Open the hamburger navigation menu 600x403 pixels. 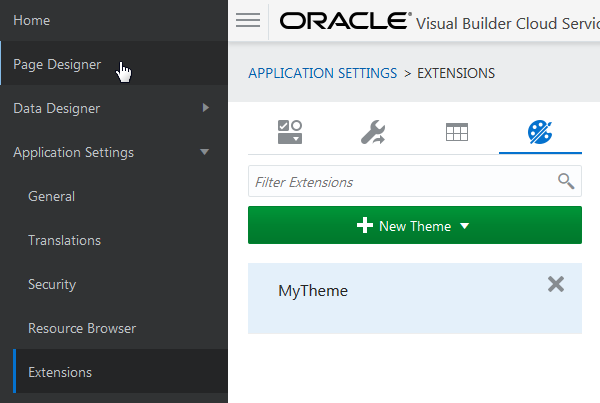click(248, 20)
